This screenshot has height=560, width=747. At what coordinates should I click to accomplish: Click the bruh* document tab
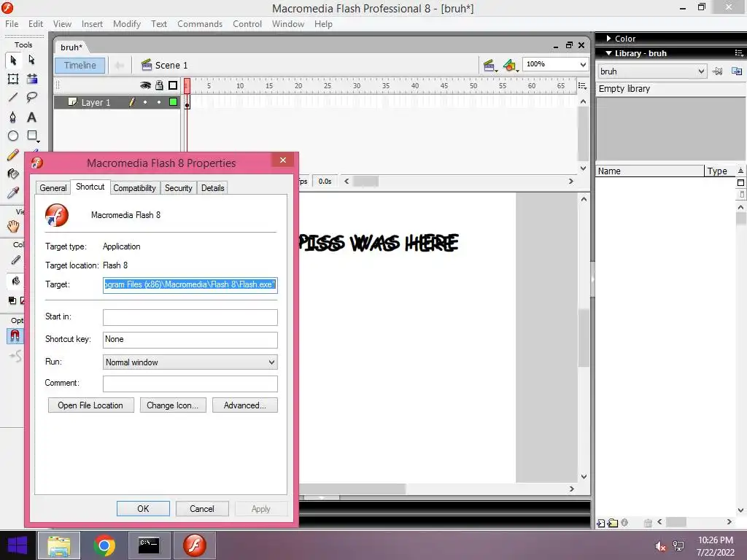pyautogui.click(x=72, y=47)
